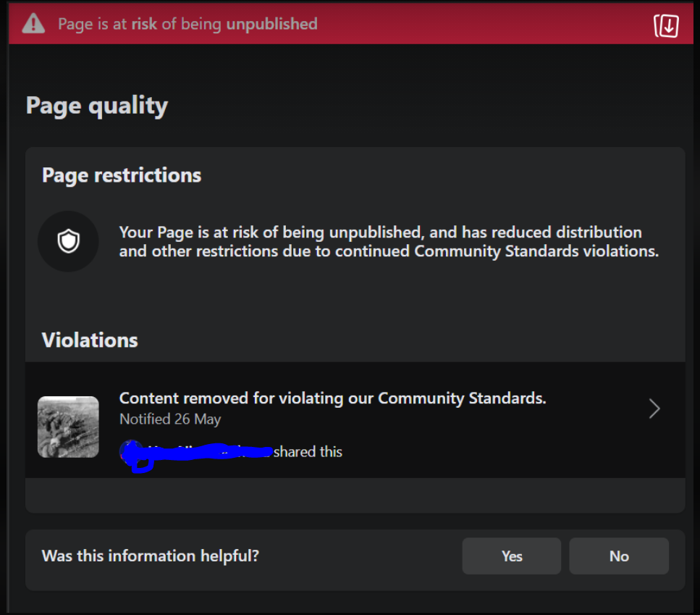Click the "Violations" section heading
The image size is (700, 615).
pyautogui.click(x=90, y=340)
